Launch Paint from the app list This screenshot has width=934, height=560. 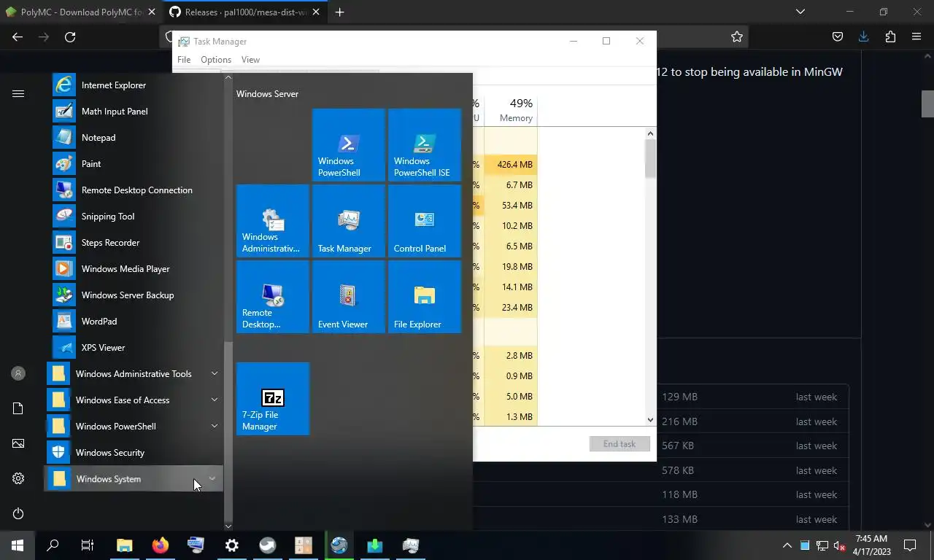pyautogui.click(x=135, y=164)
